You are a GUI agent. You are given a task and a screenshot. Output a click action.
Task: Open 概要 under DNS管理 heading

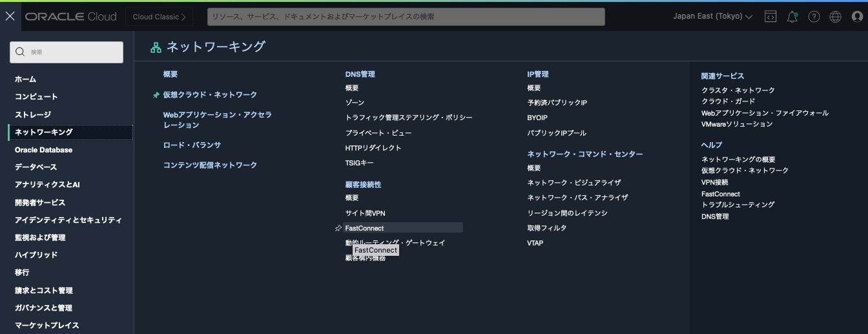(x=352, y=88)
